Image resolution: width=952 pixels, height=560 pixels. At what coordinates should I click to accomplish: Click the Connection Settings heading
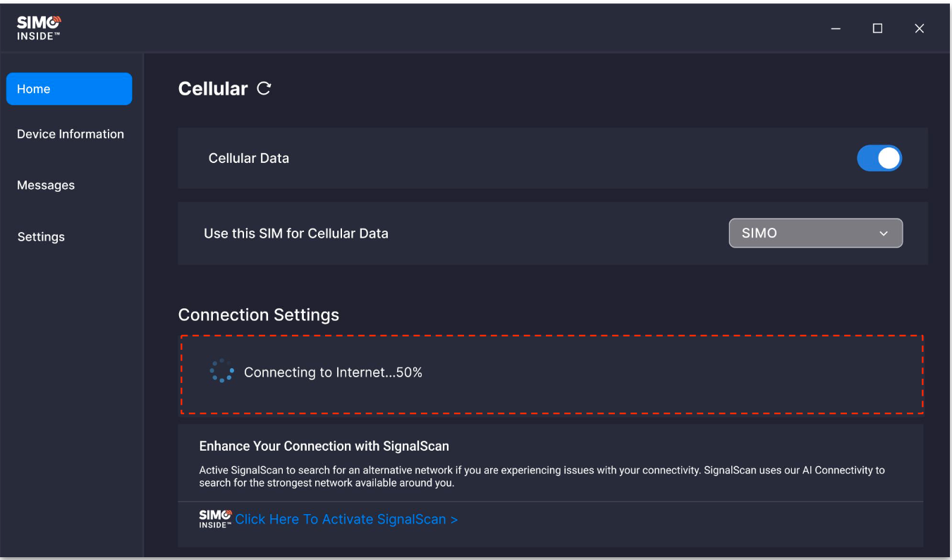[x=259, y=315]
